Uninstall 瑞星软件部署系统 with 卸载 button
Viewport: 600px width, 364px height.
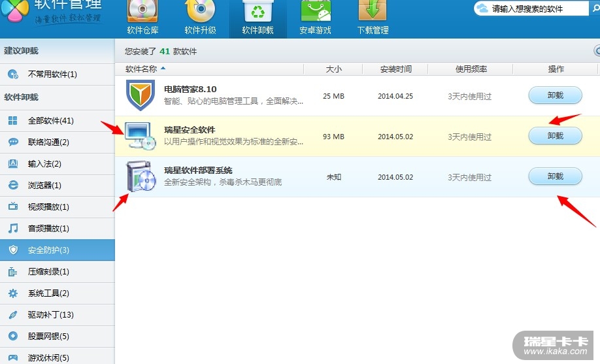pyautogui.click(x=556, y=176)
